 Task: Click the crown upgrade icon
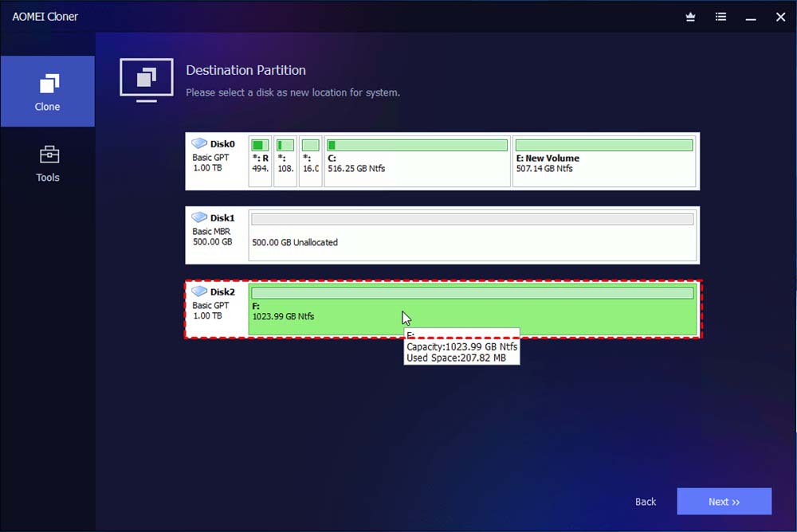[x=690, y=17]
